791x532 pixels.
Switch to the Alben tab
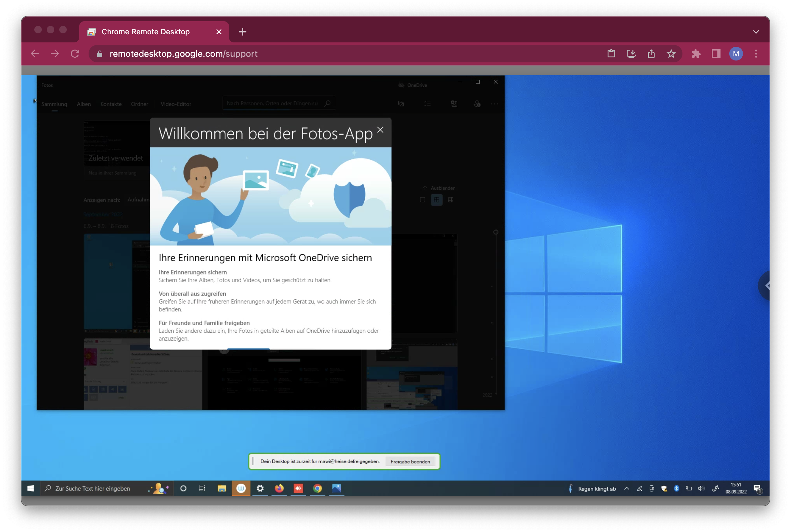point(84,104)
